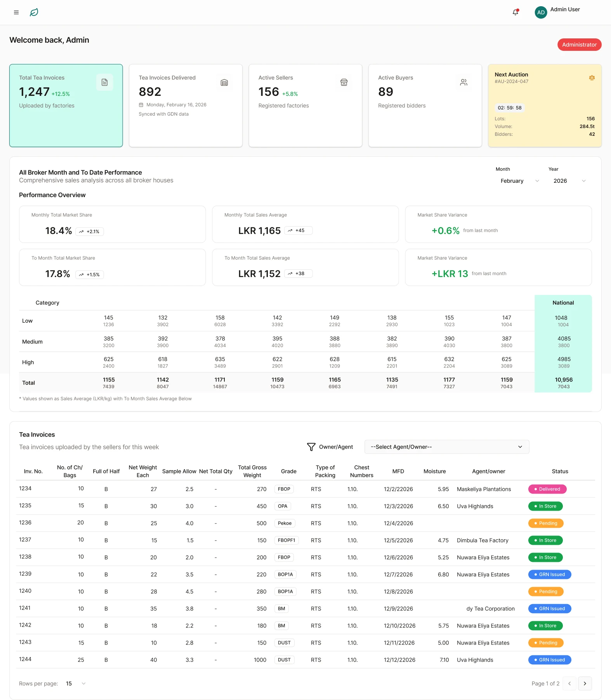
Task: Go to next page of invoices
Action: click(x=585, y=684)
